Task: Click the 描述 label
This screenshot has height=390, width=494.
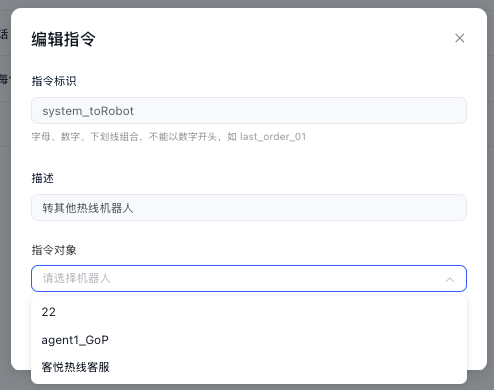Action: click(43, 178)
